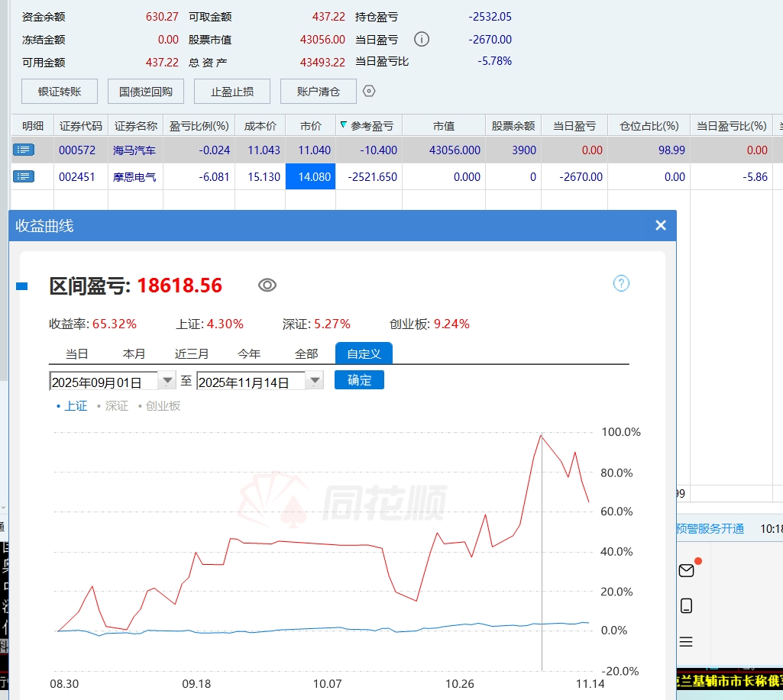Open the 止盈止损 button
783x700 pixels.
[x=232, y=92]
